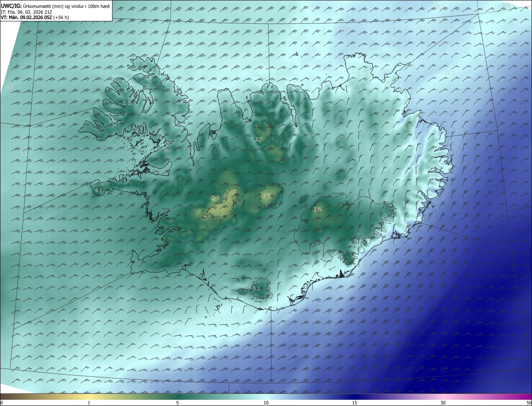The height and width of the screenshot is (406, 532).
Task: Click the map value label '2.9' on the central glacier
Action: (266, 196)
